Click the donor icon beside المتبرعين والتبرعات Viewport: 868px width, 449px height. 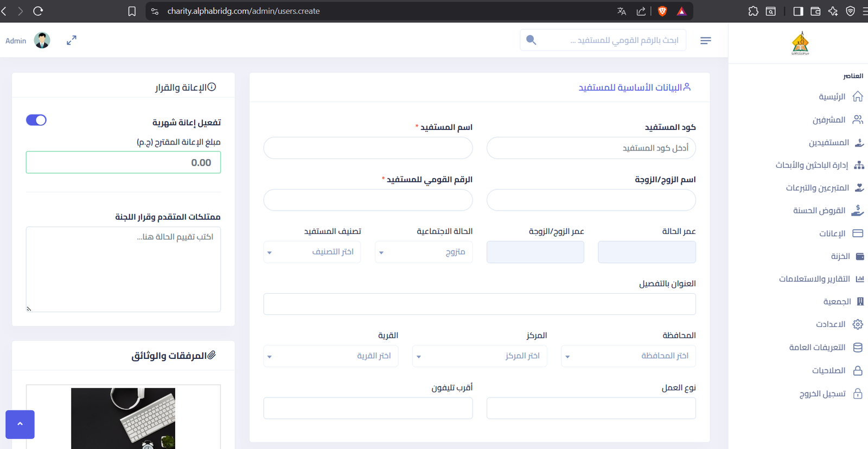859,188
